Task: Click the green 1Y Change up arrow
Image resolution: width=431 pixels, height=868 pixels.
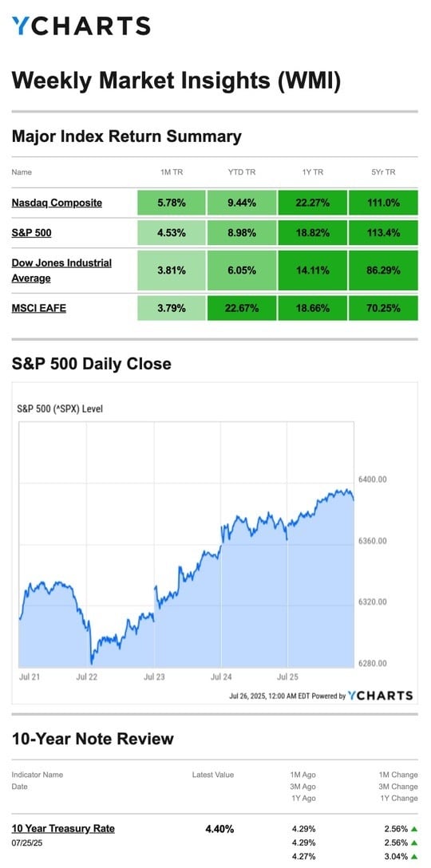Action: [414, 857]
